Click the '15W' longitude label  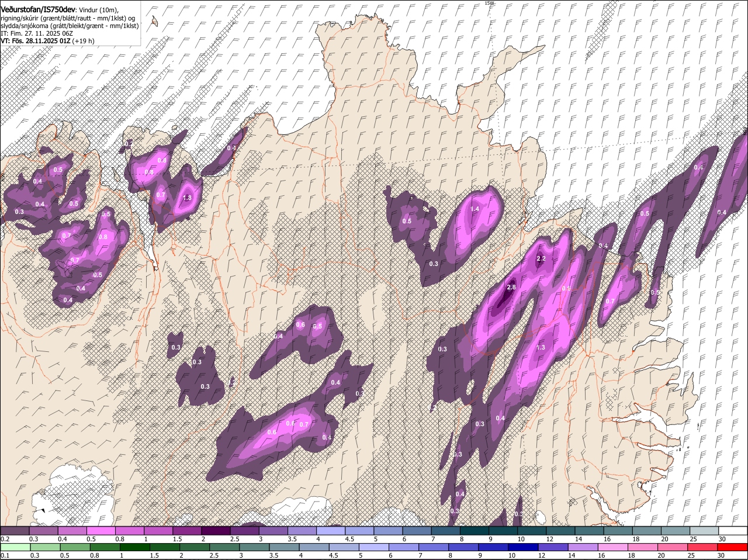(x=489, y=3)
